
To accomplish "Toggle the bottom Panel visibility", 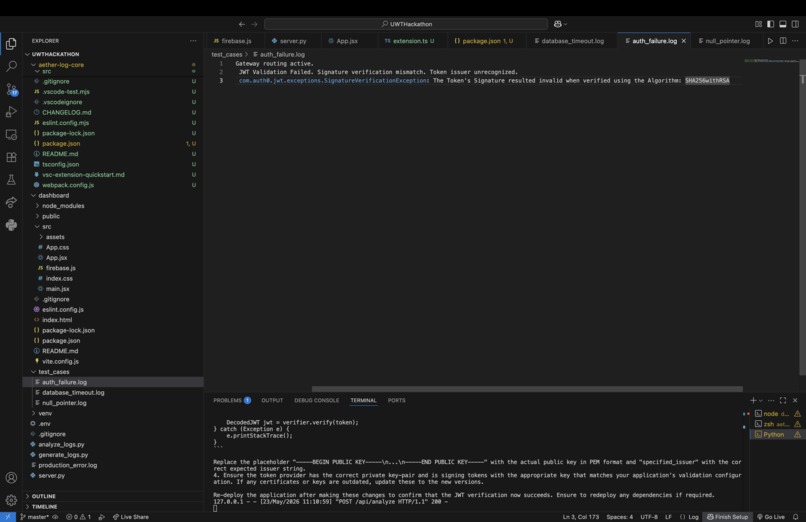I will pos(783,24).
